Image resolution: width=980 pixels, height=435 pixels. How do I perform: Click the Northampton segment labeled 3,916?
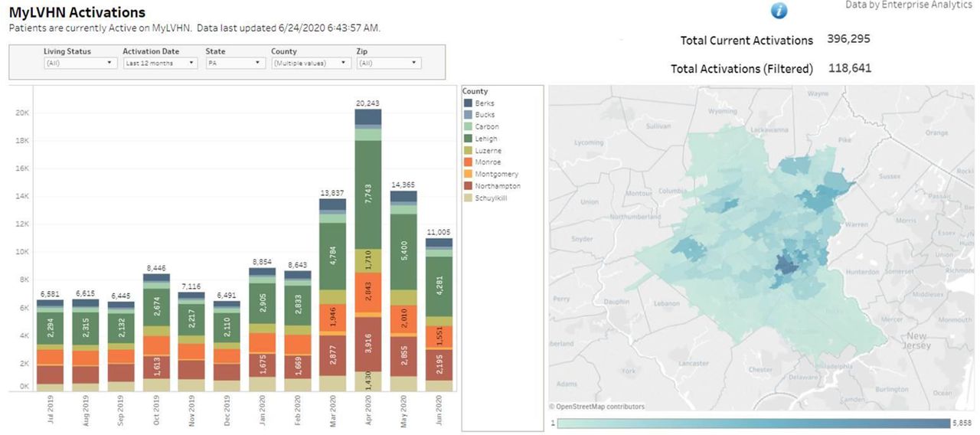pos(368,344)
